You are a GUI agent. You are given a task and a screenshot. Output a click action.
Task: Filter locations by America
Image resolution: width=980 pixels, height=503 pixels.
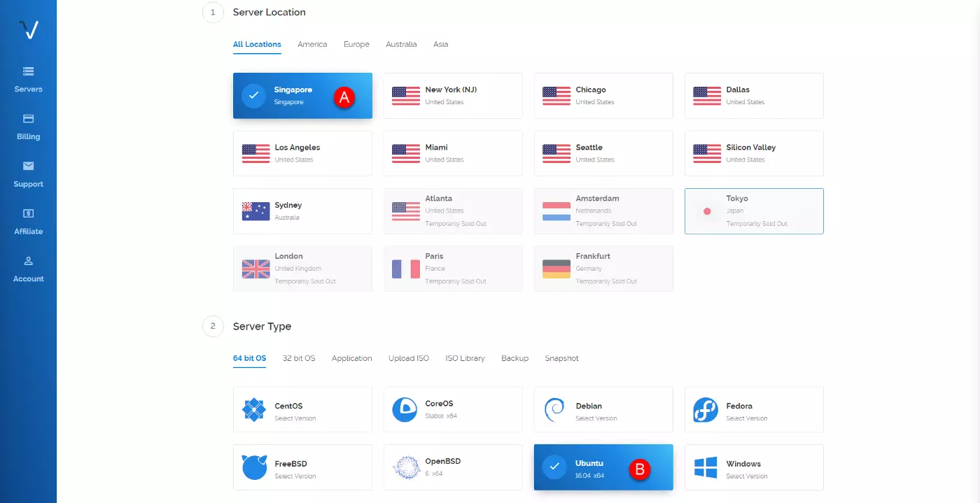[x=312, y=44]
